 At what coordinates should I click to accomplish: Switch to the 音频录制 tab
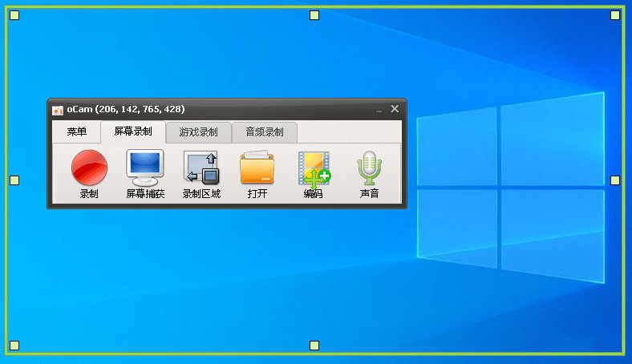coord(265,132)
